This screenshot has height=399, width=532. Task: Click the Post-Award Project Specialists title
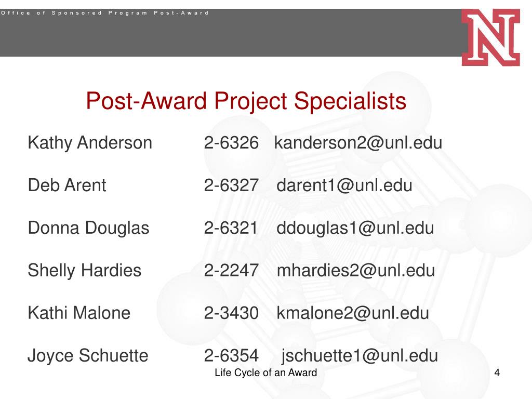[x=246, y=101]
